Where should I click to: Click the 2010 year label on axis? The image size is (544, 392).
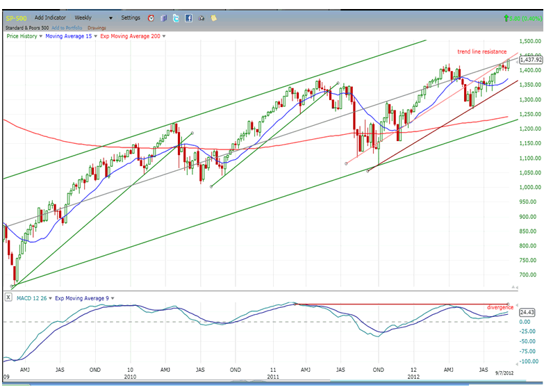pyautogui.click(x=130, y=377)
